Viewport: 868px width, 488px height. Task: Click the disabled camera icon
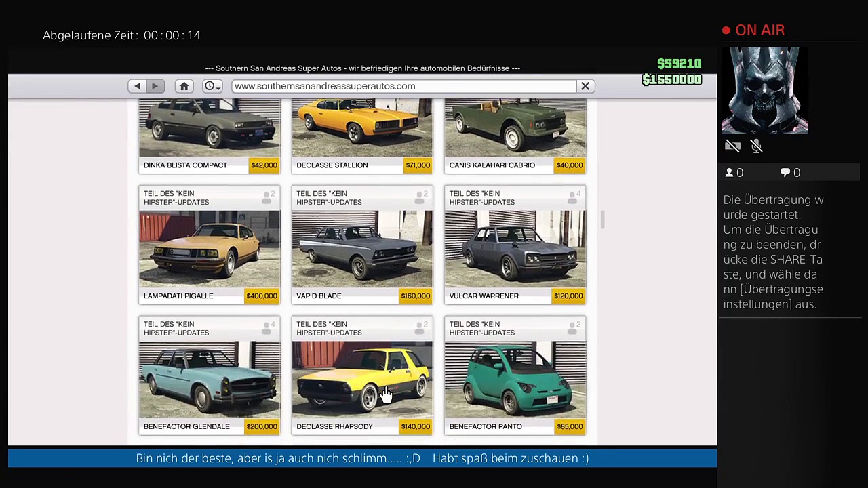click(732, 146)
